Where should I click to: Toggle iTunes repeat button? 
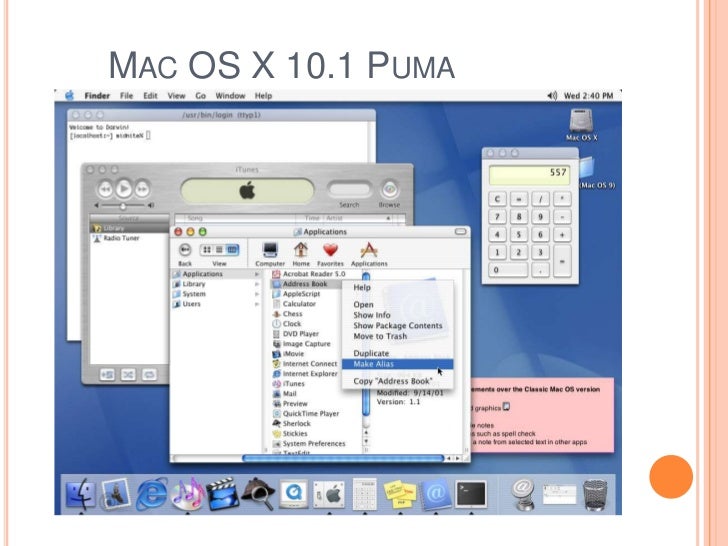[149, 374]
